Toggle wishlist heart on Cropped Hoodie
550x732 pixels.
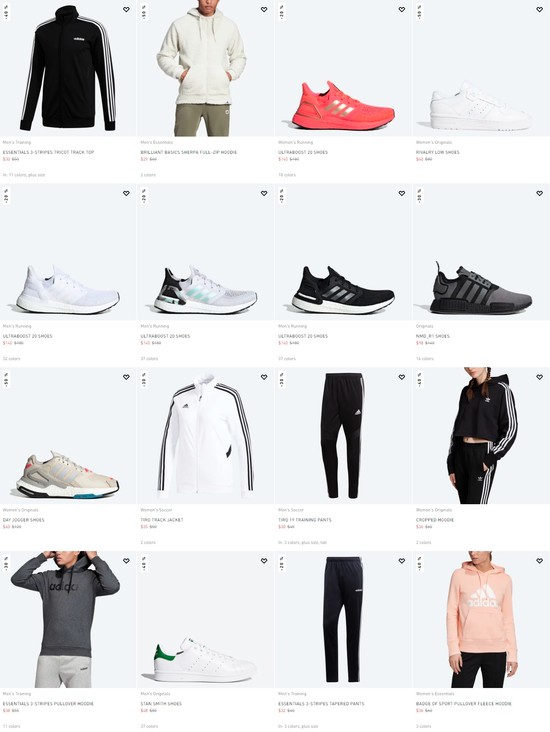(x=539, y=377)
